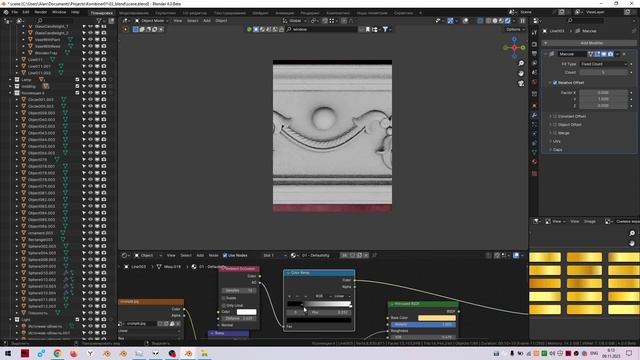Open the viewport Add menu
The width and height of the screenshot is (640, 360).
207,20
